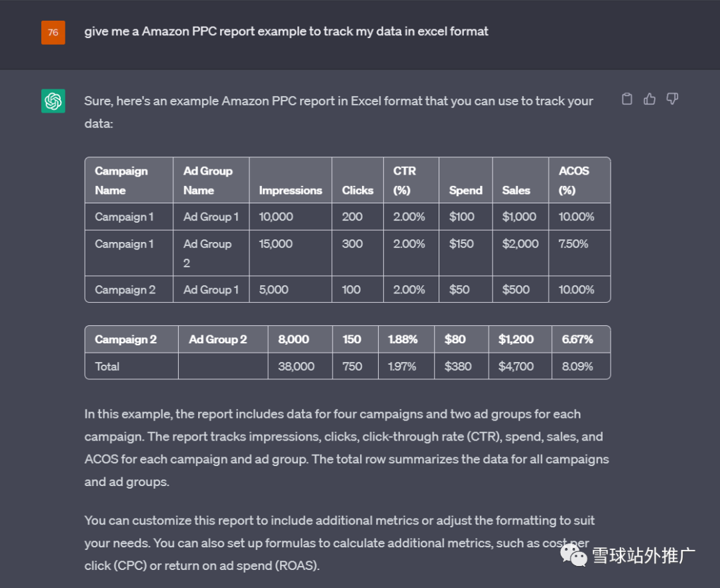Click the Campaign Name column header
This screenshot has height=588, width=720.
click(x=129, y=181)
